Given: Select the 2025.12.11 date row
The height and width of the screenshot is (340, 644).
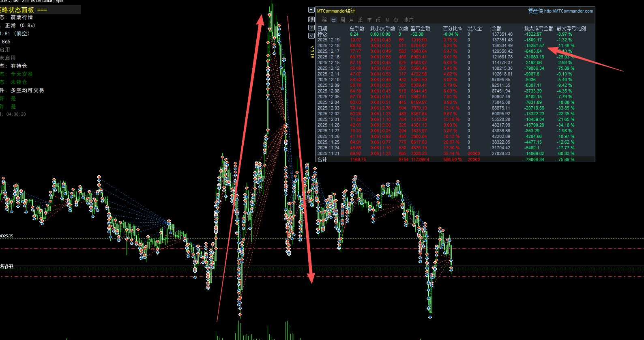Looking at the screenshot, I should (x=328, y=74).
